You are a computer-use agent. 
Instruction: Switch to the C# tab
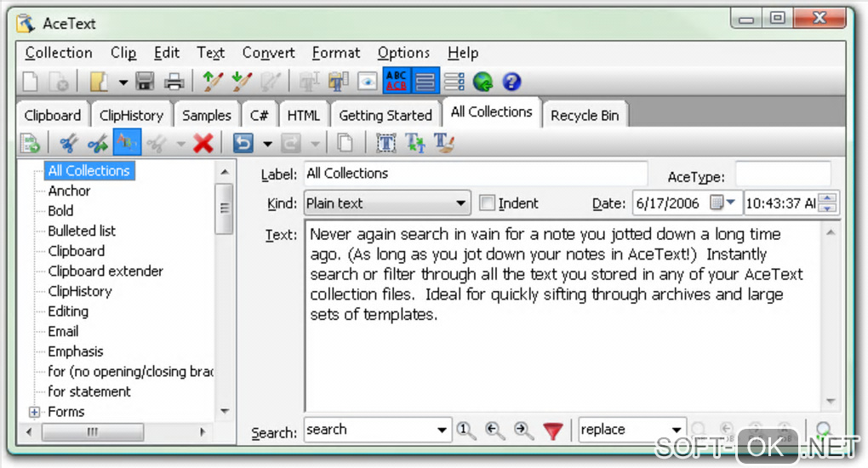(259, 115)
